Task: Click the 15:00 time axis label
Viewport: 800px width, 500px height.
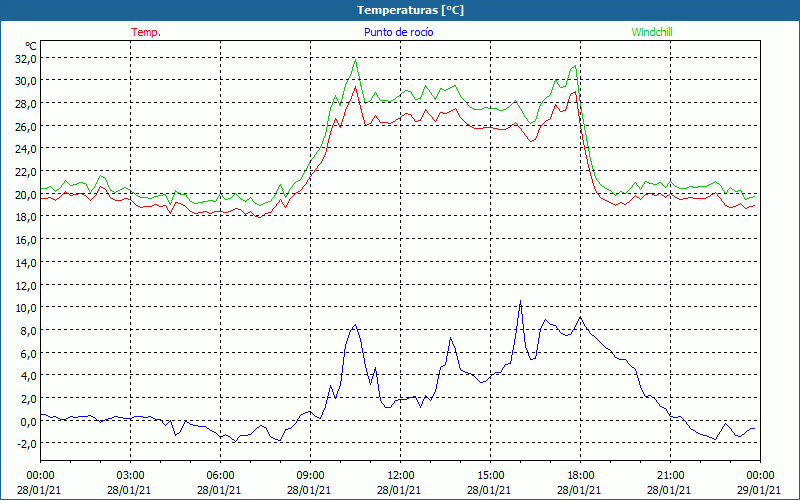Action: tap(490, 475)
